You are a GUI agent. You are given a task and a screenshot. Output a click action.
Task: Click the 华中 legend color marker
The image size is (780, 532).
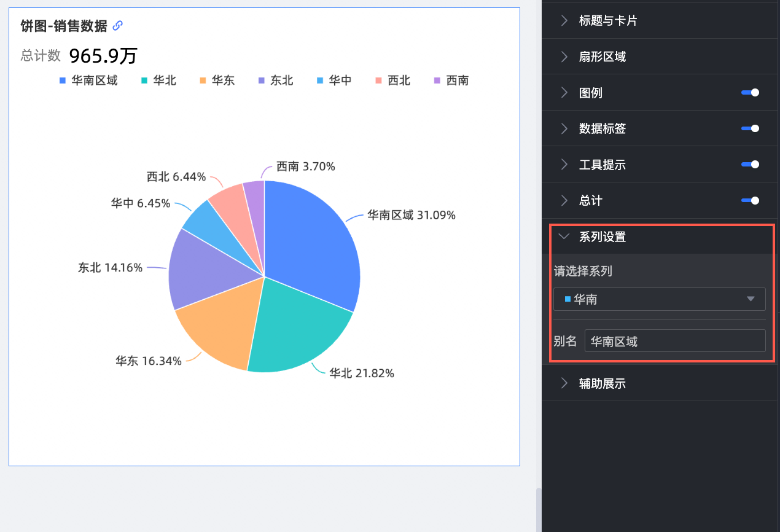[320, 80]
